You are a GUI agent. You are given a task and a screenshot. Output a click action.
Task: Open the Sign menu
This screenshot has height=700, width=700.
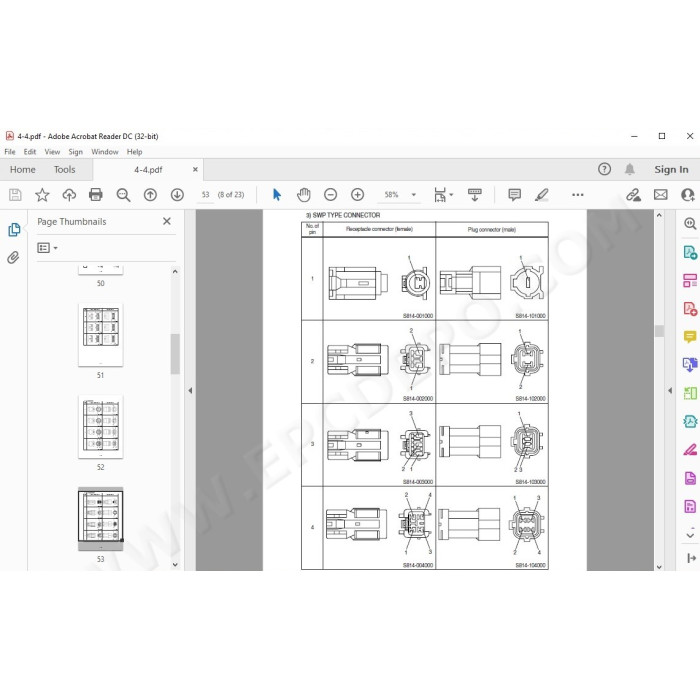click(75, 152)
